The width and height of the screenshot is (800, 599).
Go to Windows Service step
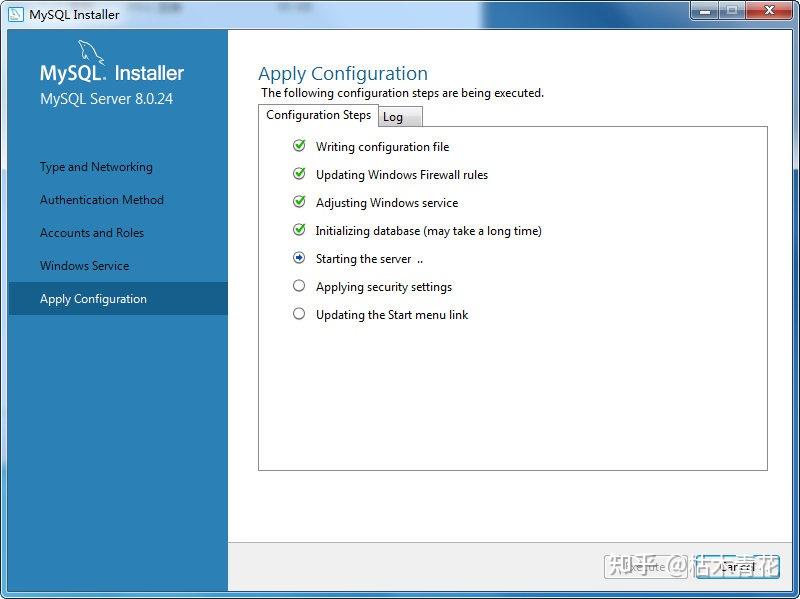(85, 266)
